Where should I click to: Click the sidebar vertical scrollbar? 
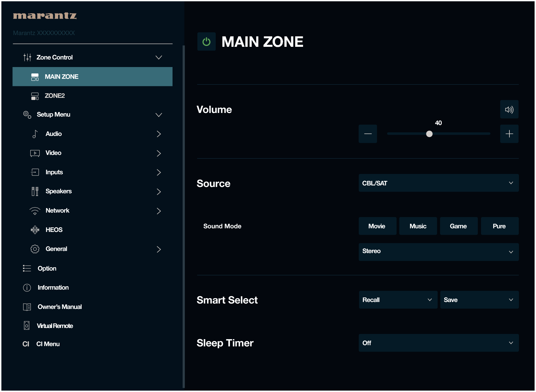tap(184, 217)
